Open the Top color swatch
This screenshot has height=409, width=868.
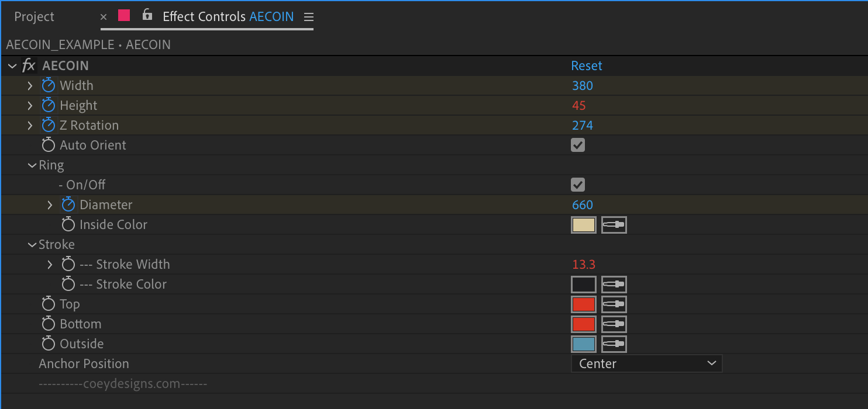pyautogui.click(x=584, y=304)
